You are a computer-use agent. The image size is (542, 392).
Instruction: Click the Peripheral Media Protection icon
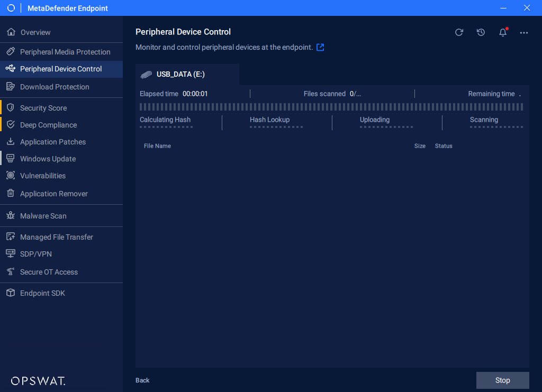11,52
